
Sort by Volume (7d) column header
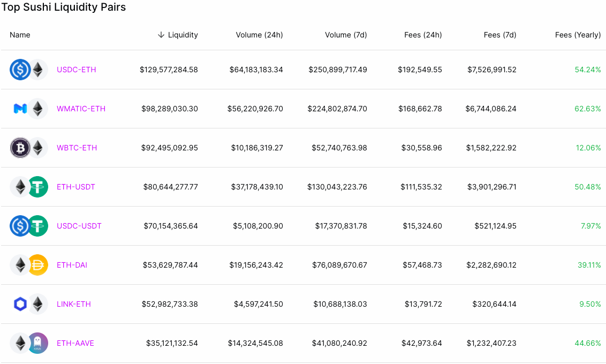(346, 35)
